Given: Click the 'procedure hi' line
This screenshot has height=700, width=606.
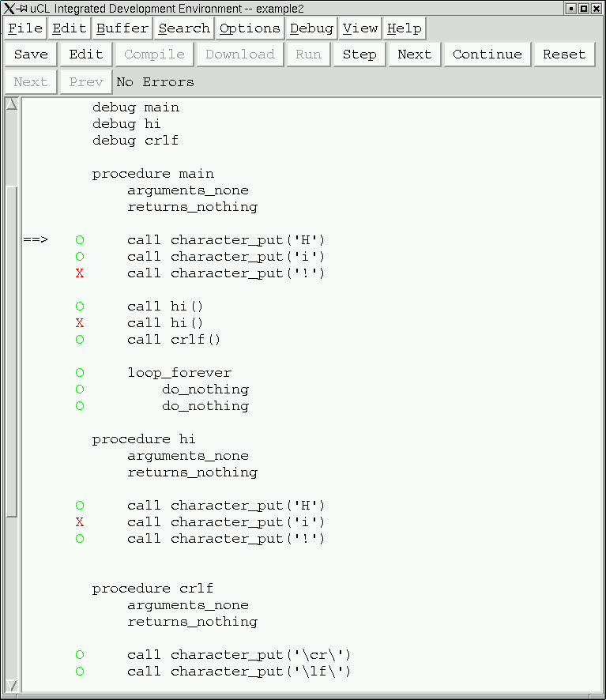Looking at the screenshot, I should click(x=144, y=439).
